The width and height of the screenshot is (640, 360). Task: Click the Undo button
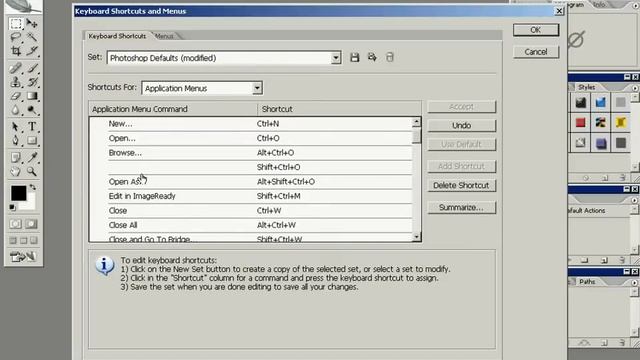click(x=462, y=126)
